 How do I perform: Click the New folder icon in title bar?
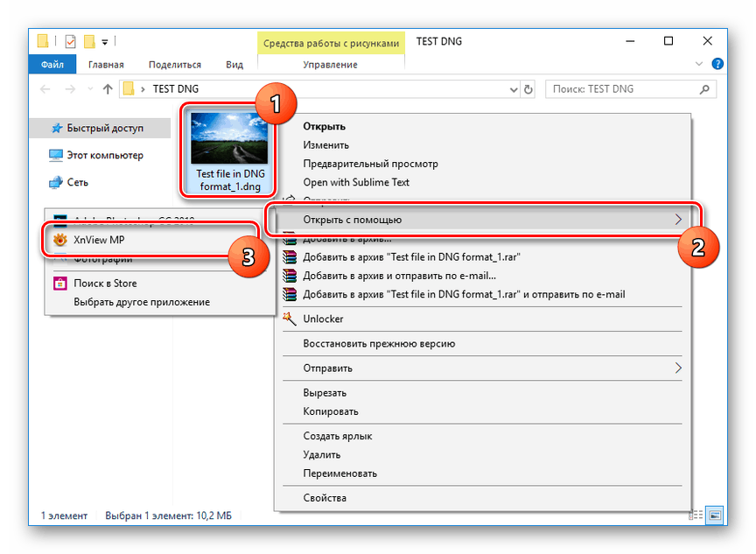(x=89, y=41)
